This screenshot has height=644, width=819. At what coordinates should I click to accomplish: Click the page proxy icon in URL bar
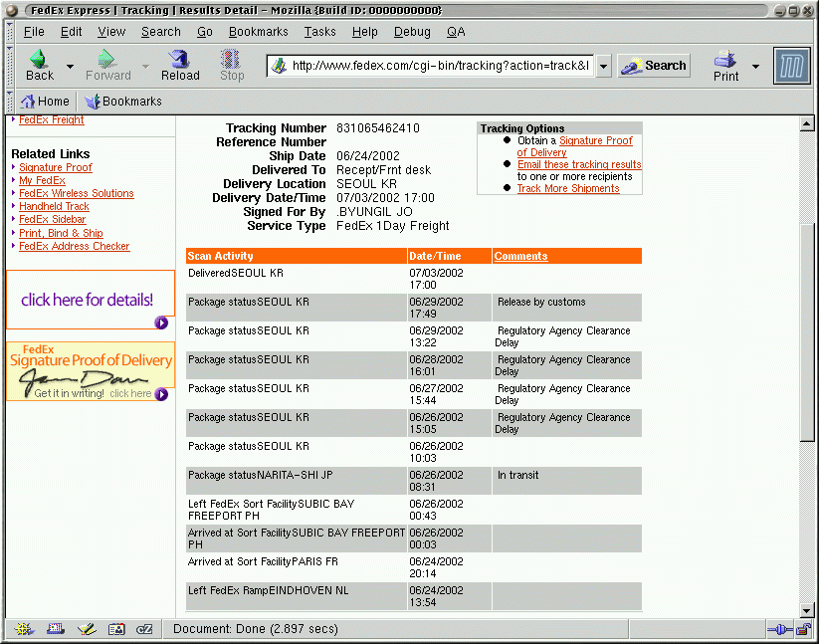point(280,66)
